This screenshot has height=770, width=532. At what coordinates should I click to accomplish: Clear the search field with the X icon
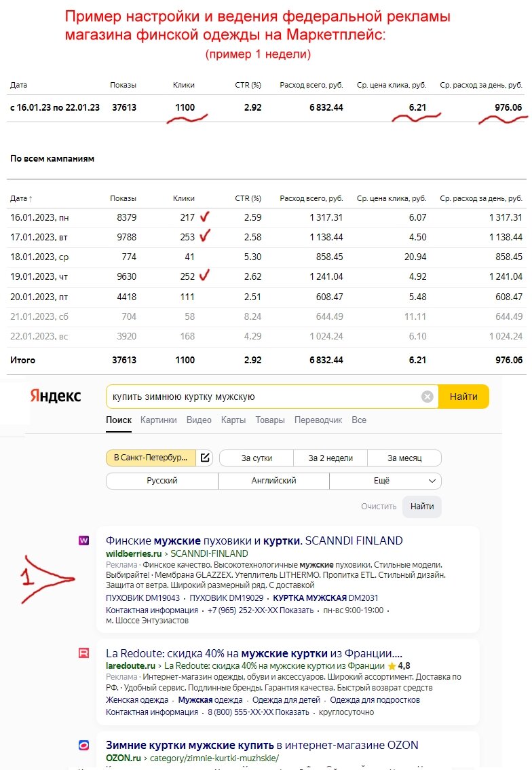tap(427, 397)
